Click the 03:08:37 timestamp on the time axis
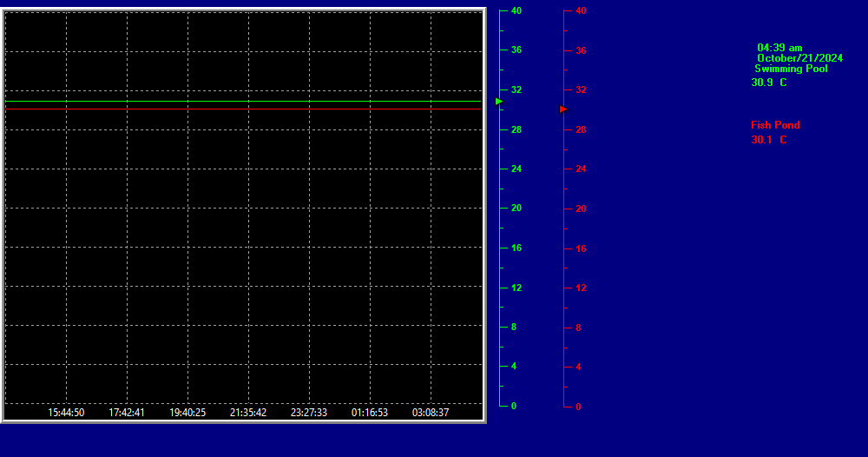 pos(431,413)
